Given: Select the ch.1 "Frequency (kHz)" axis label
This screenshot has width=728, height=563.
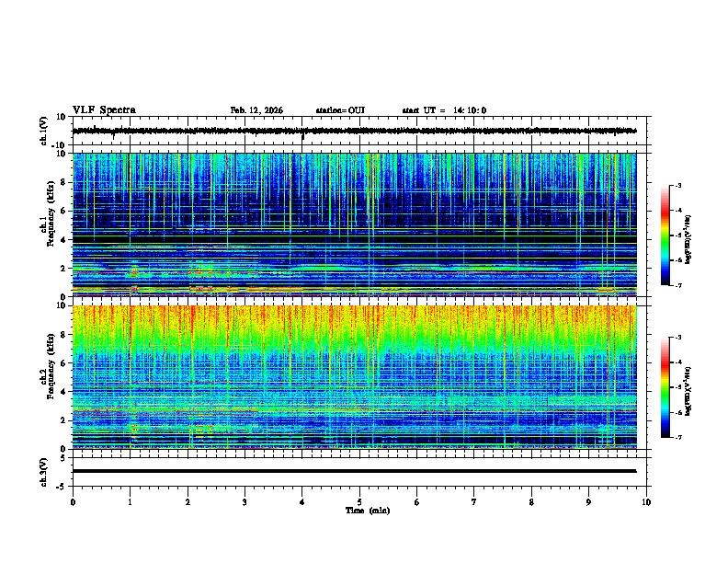Looking at the screenshot, I should [x=51, y=214].
